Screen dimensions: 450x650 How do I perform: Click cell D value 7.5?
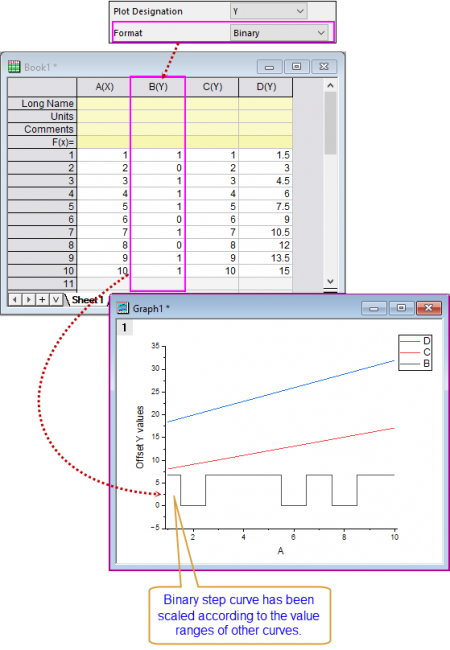click(x=266, y=206)
